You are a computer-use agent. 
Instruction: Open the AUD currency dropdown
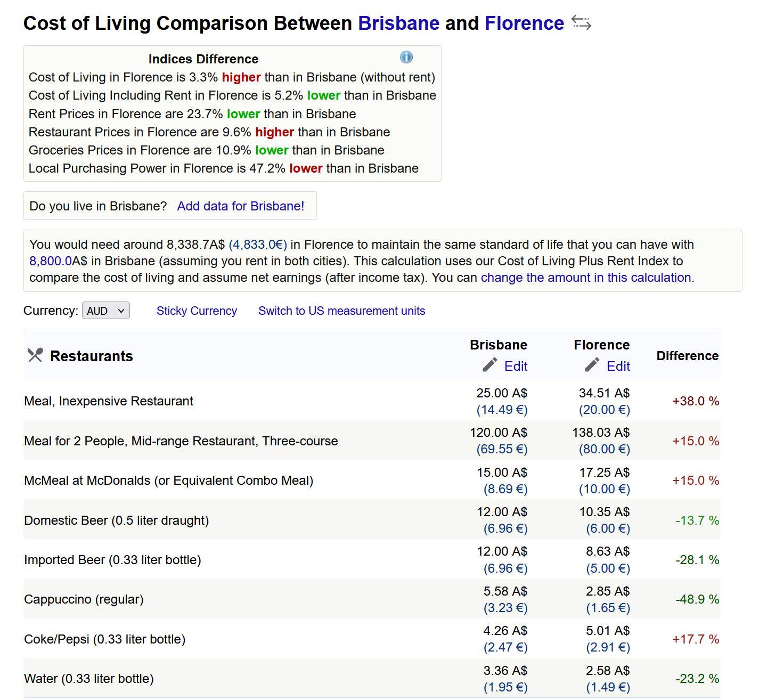tap(105, 311)
